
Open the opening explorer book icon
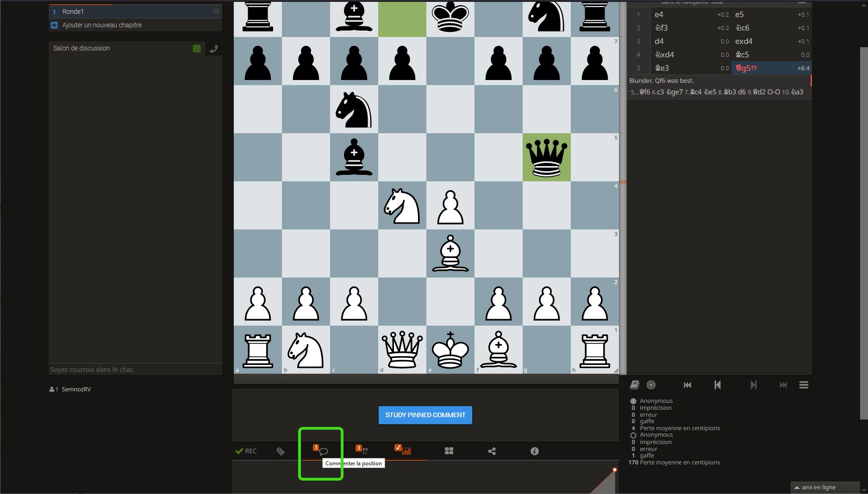(x=635, y=385)
